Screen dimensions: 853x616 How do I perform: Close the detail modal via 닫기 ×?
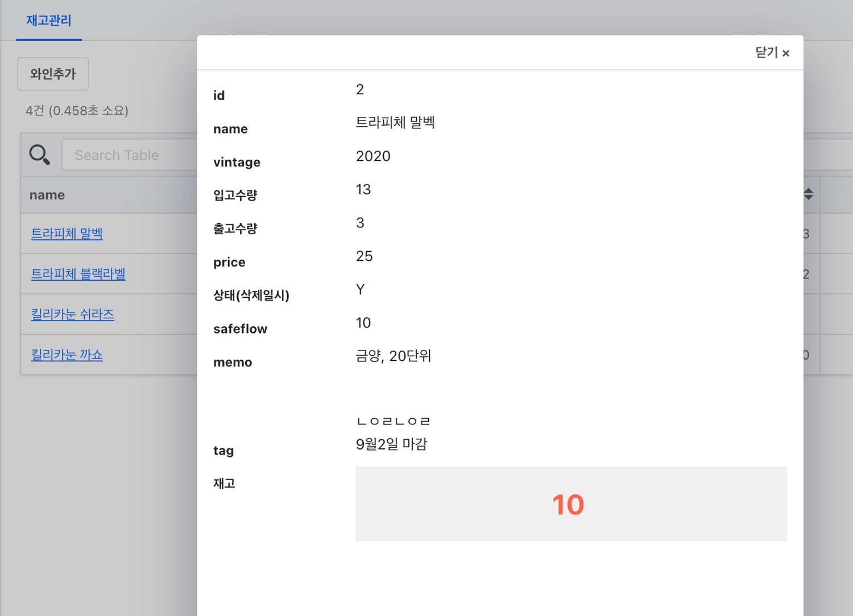(772, 53)
